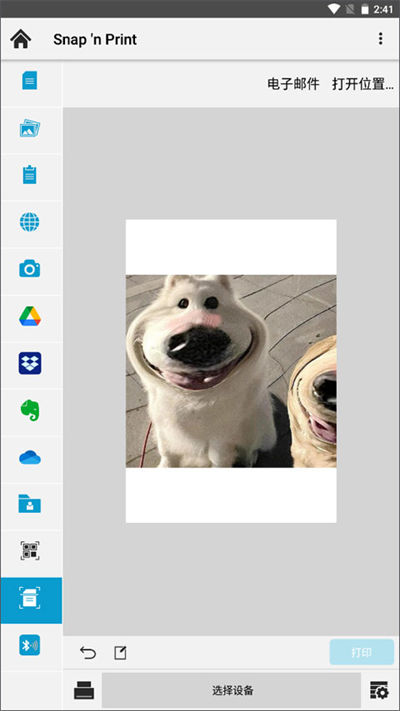The image size is (400, 711).
Task: Open the web page globe icon
Action: [30, 222]
